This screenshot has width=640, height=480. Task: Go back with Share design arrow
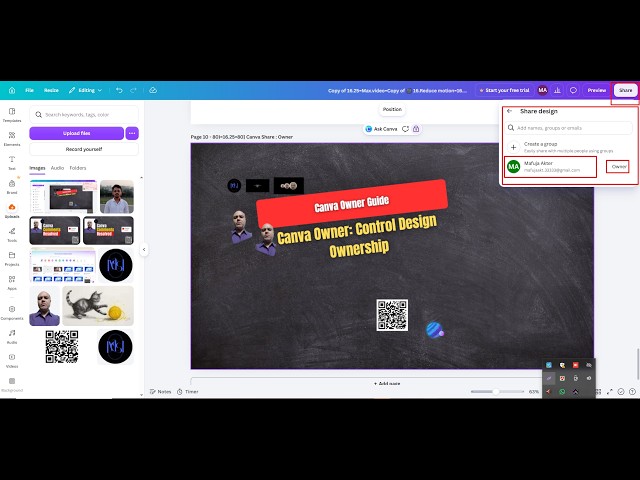(509, 111)
